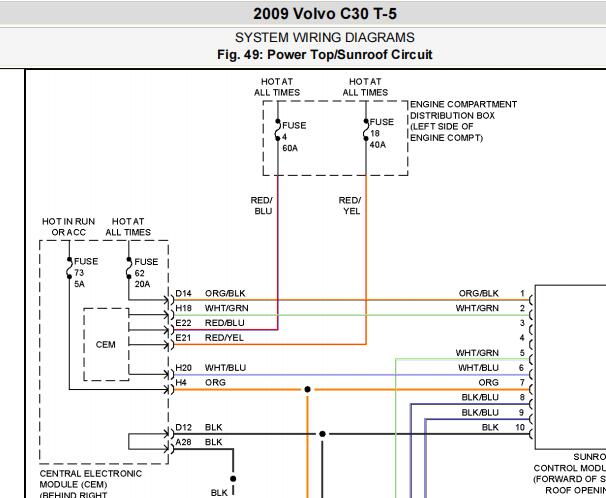Click 'HOT AT ALL TIMES' above Fuse 62
Viewport: 606px width, 498px height.
(x=128, y=227)
